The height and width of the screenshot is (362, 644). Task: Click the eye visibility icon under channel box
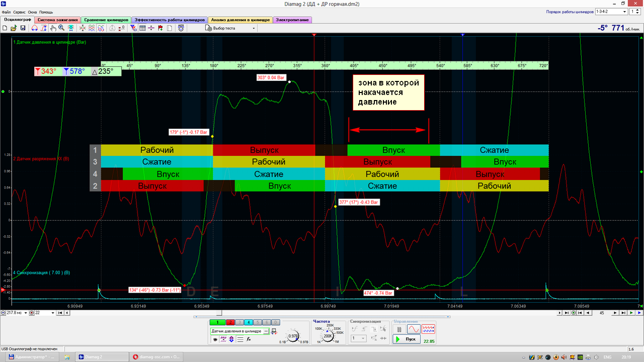point(215,339)
